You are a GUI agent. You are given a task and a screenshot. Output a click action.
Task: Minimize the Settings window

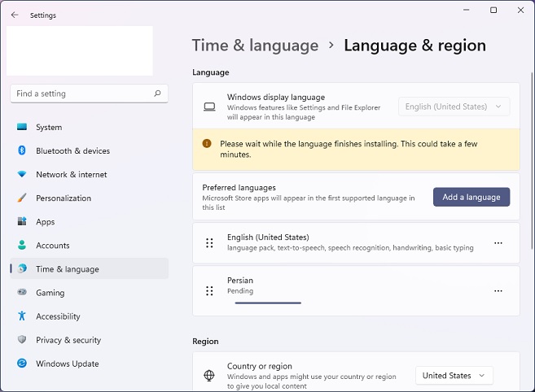467,10
